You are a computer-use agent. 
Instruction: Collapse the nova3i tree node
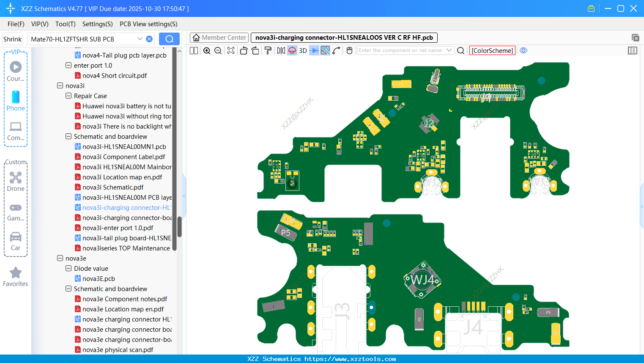click(x=60, y=85)
